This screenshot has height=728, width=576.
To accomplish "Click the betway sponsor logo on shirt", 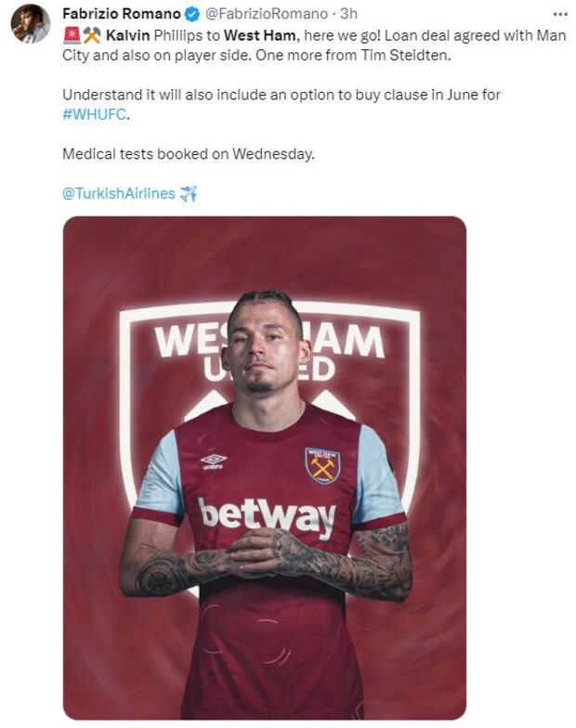I will pos(267,516).
